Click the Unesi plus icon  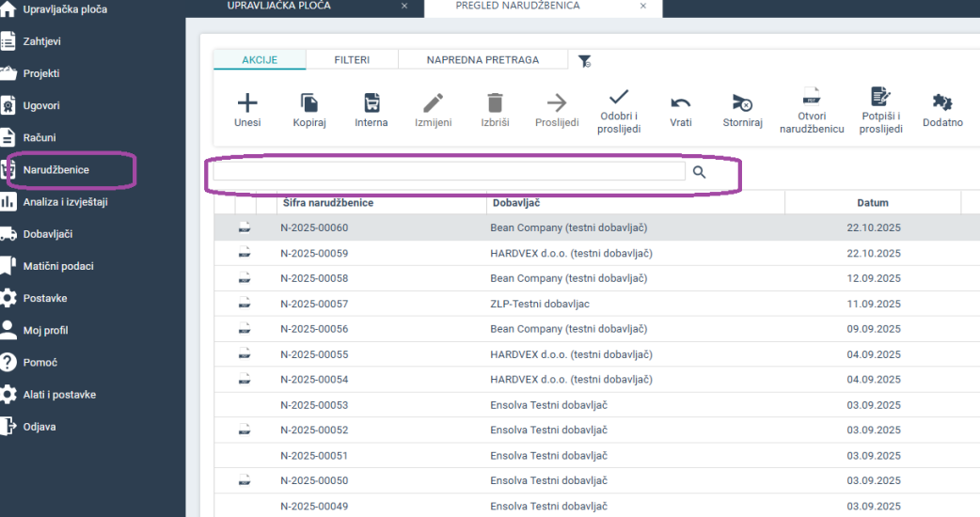point(246,103)
